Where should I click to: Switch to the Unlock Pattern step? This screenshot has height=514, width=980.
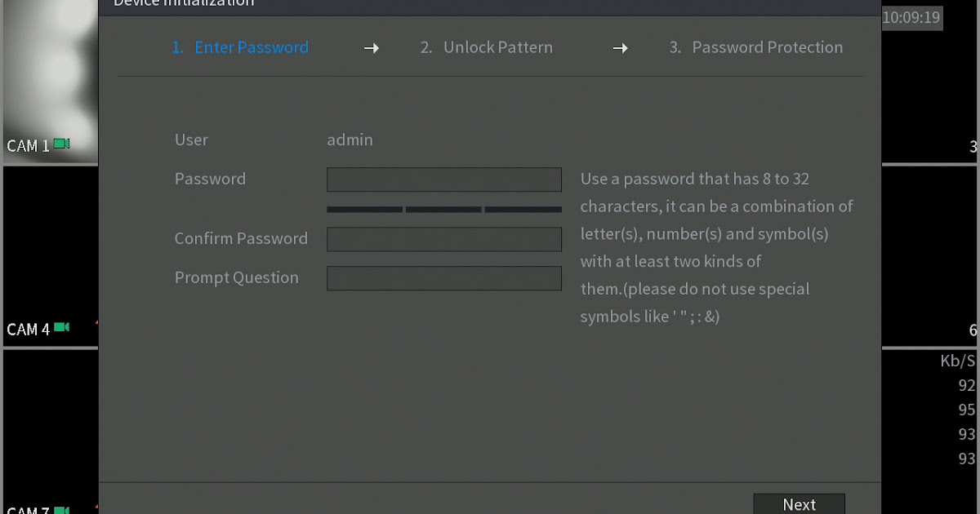pyautogui.click(x=487, y=47)
